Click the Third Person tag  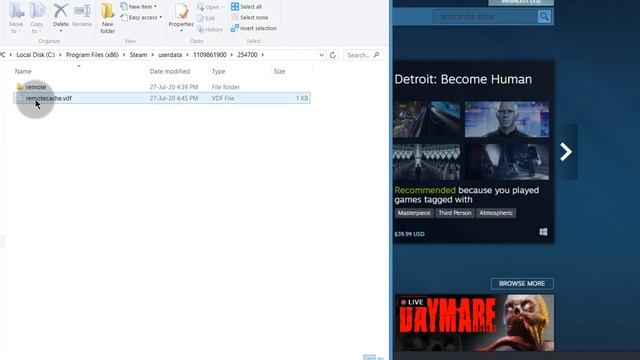point(455,213)
